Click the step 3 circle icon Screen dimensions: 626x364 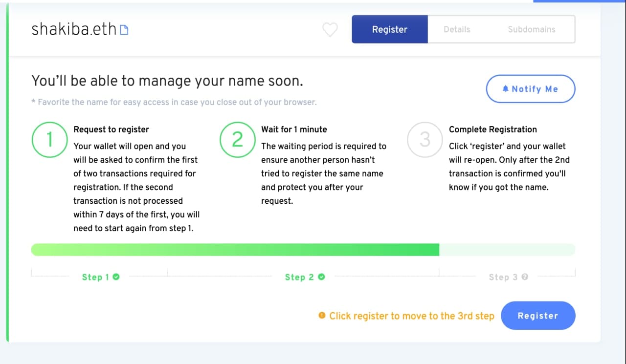[x=425, y=140]
